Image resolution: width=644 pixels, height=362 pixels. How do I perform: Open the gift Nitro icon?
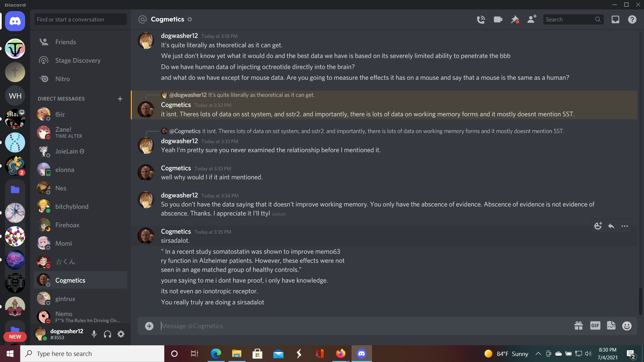(x=578, y=326)
